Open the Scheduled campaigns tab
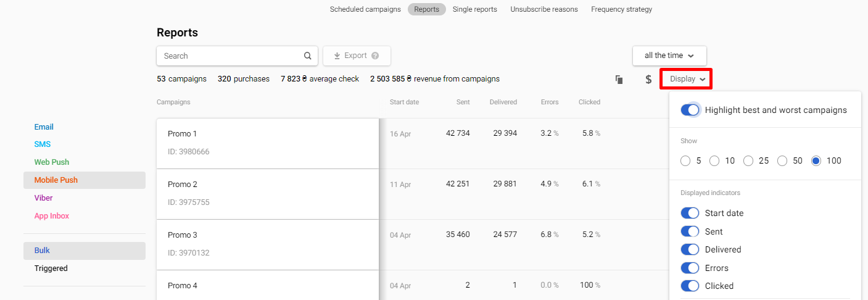Screen dimensions: 868x300 point(365,9)
